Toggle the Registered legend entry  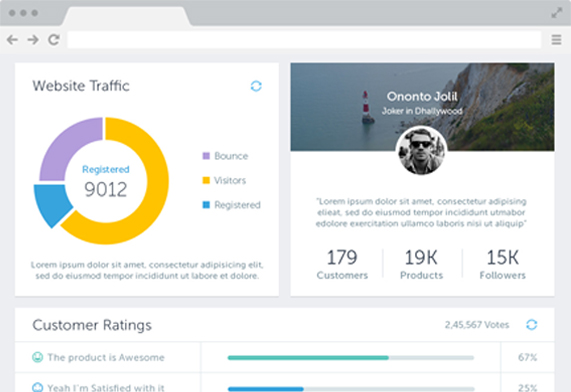point(232,205)
